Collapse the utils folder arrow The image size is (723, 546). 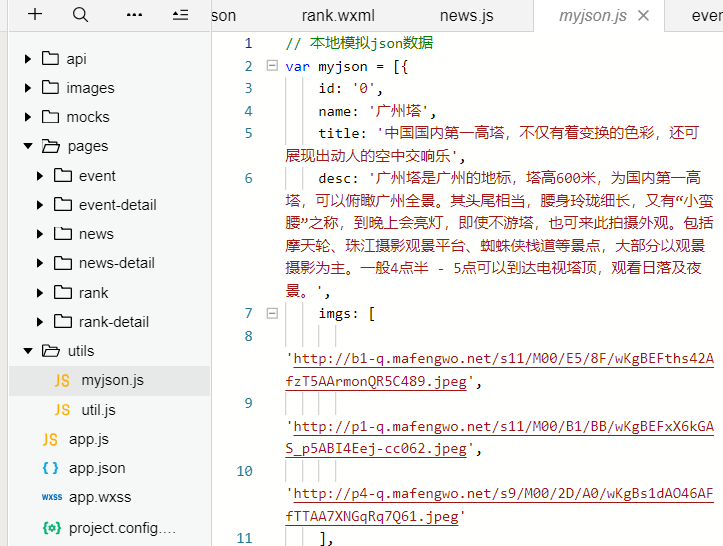click(28, 351)
